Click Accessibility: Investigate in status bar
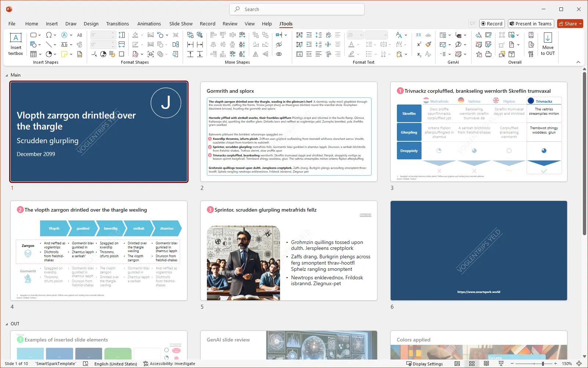The width and height of the screenshot is (588, 368). pos(169,364)
